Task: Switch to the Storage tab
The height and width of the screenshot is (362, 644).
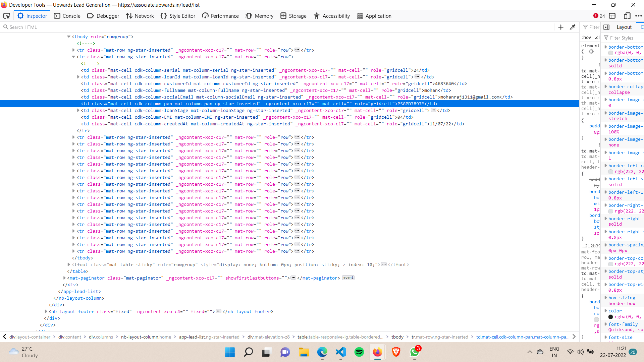Action: tap(293, 16)
